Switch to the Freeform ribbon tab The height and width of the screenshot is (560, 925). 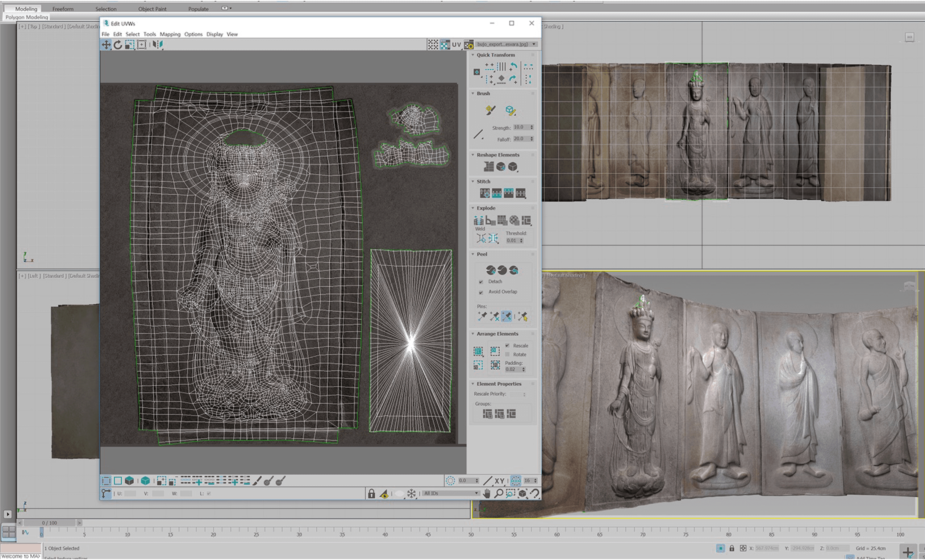pos(63,9)
